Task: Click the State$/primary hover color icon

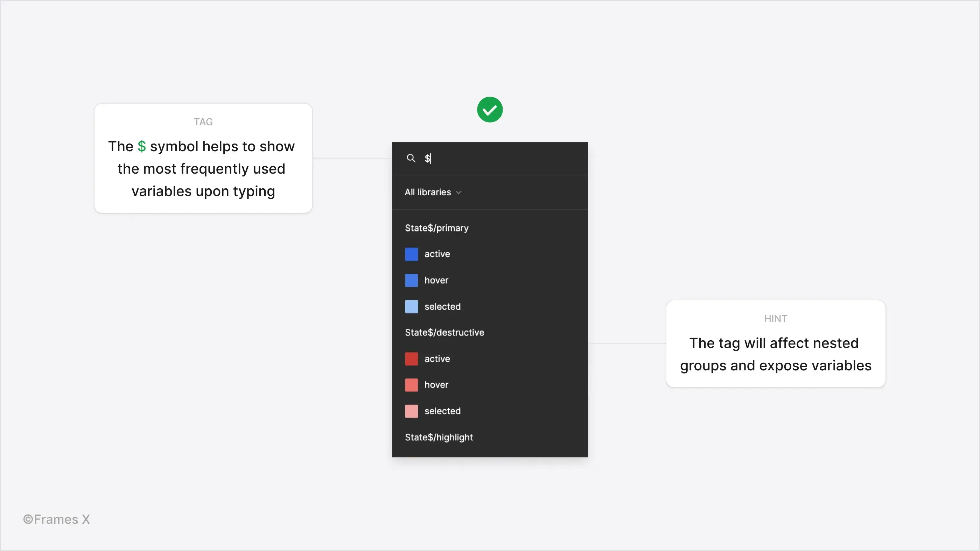Action: pos(411,280)
